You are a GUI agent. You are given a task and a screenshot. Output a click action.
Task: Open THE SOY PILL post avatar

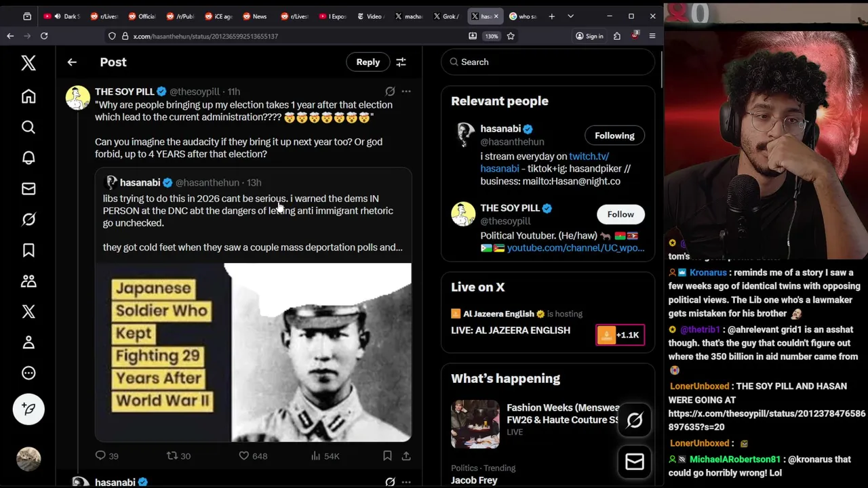click(x=77, y=98)
